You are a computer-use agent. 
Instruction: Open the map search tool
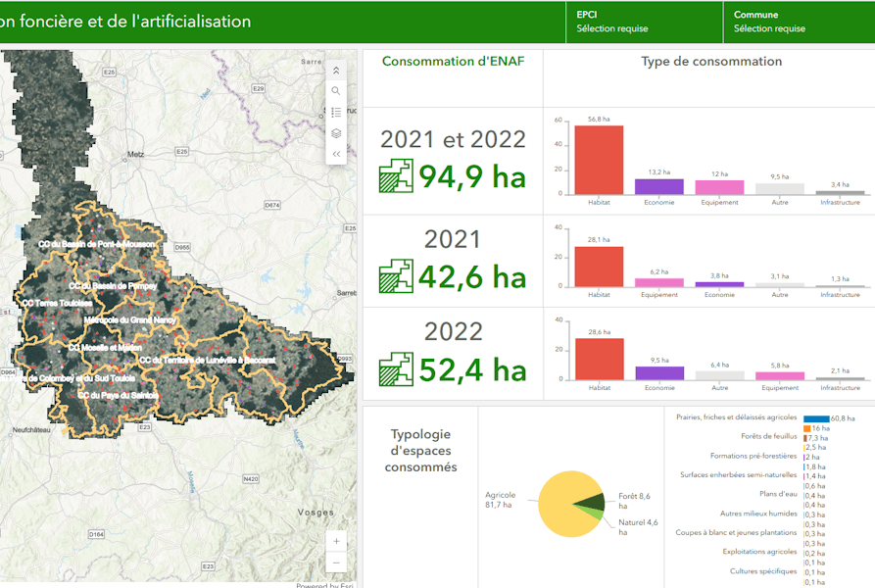[x=336, y=91]
